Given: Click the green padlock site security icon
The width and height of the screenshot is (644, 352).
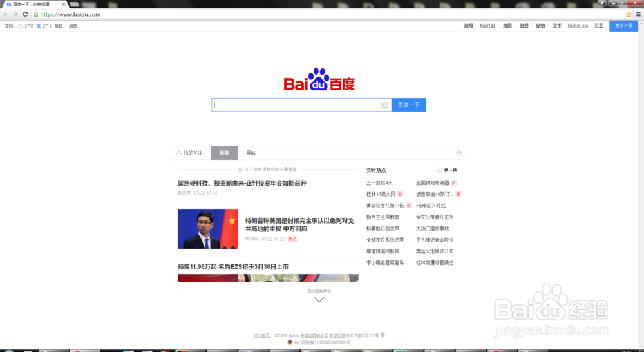Looking at the screenshot, I should [x=35, y=14].
